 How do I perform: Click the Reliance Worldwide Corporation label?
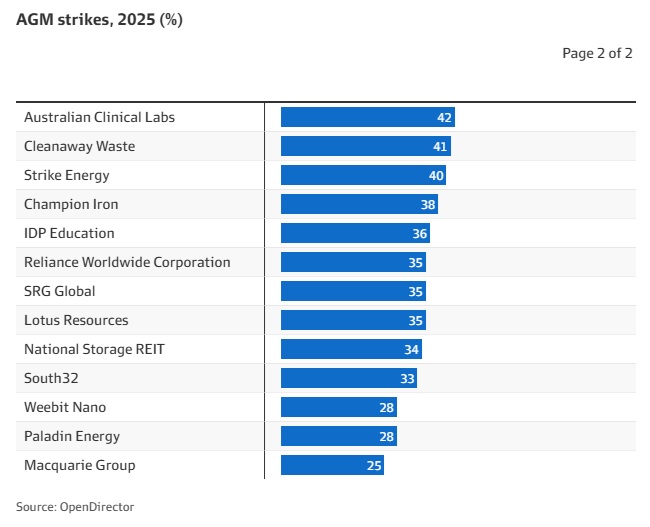click(127, 262)
